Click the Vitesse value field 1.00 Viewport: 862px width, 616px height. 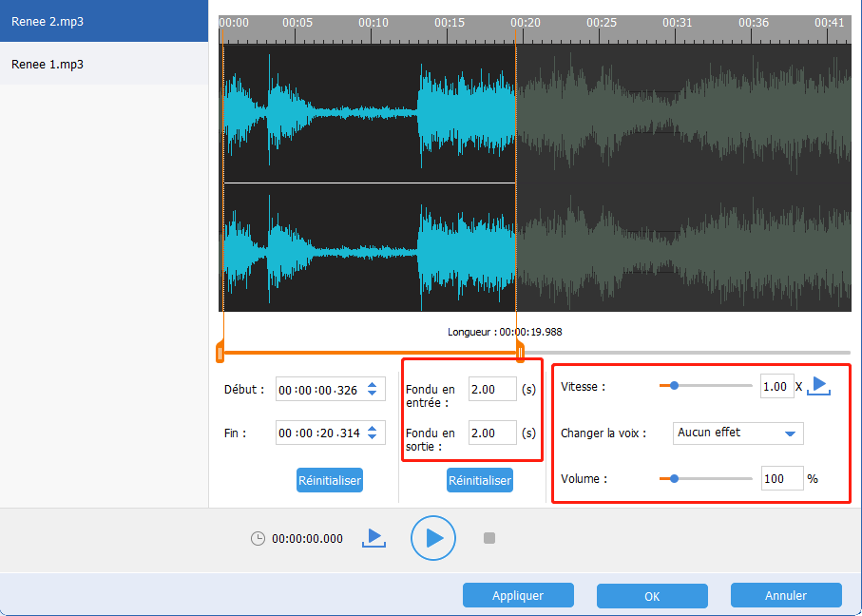tap(777, 386)
